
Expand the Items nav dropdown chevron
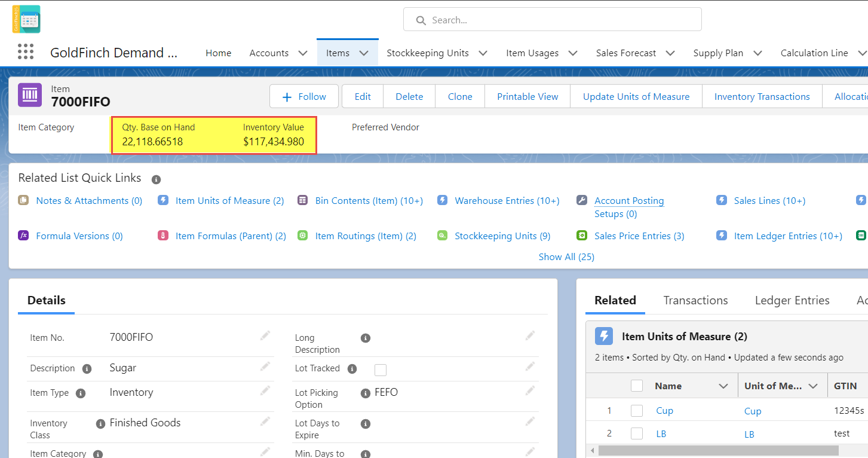click(x=364, y=53)
